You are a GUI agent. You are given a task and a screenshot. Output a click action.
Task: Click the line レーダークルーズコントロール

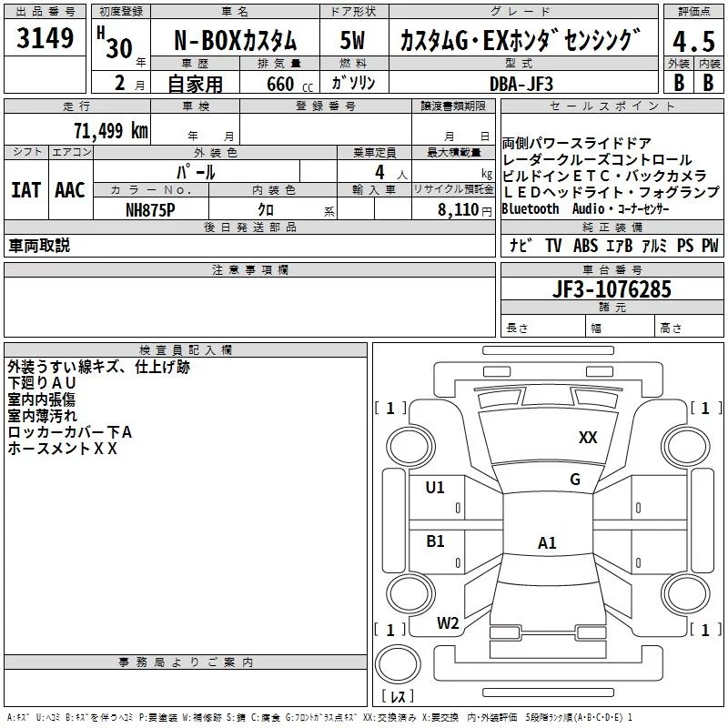click(x=597, y=160)
